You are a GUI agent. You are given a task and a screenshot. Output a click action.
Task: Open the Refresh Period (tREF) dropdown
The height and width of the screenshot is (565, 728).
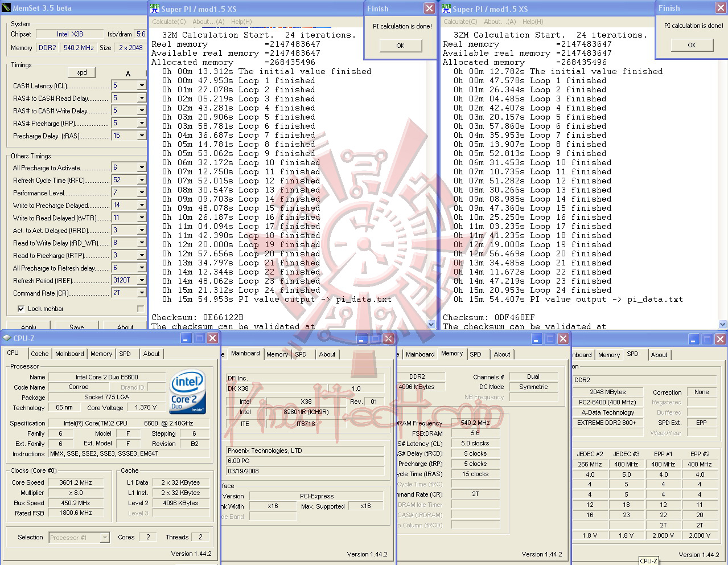pyautogui.click(x=141, y=280)
